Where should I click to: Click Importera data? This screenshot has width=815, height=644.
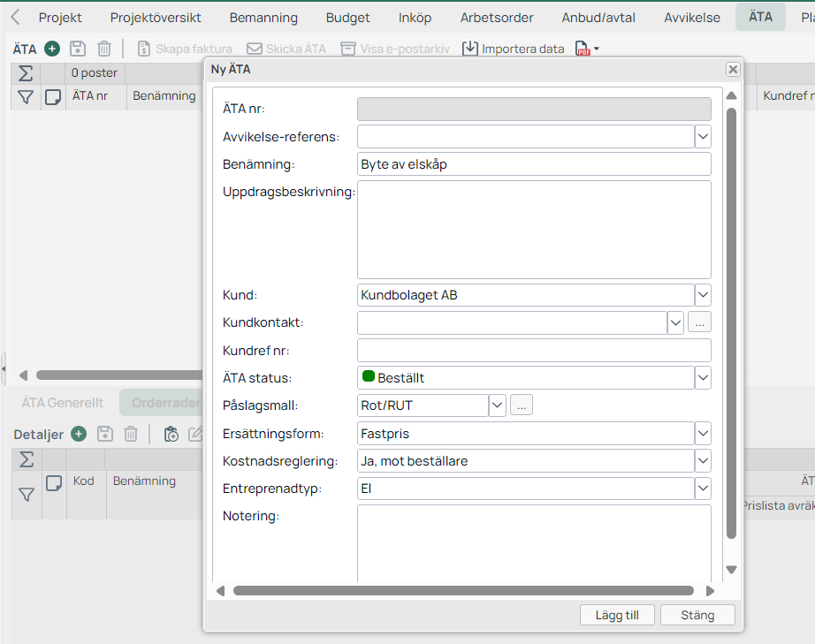point(514,49)
